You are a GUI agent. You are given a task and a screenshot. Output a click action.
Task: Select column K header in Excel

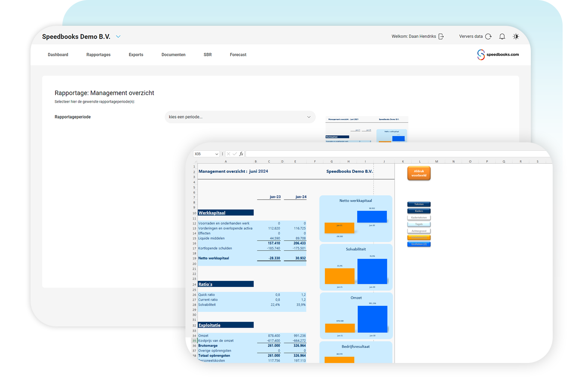[x=403, y=162]
